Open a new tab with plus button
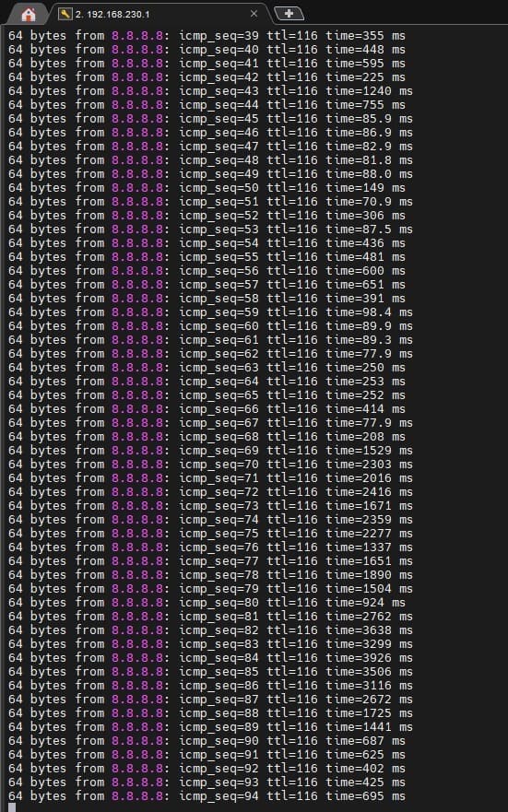 click(x=289, y=14)
